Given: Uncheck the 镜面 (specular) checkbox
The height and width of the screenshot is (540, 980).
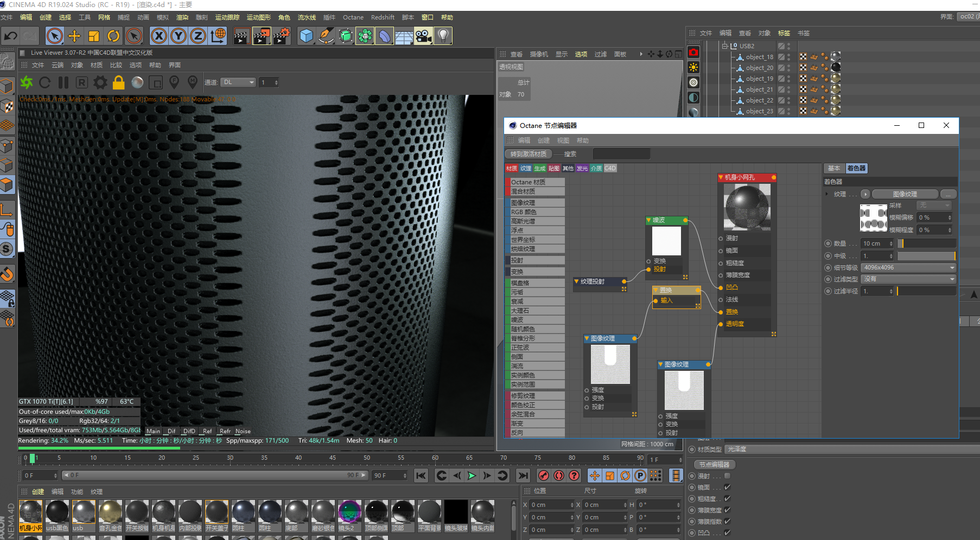Looking at the screenshot, I should [x=727, y=487].
